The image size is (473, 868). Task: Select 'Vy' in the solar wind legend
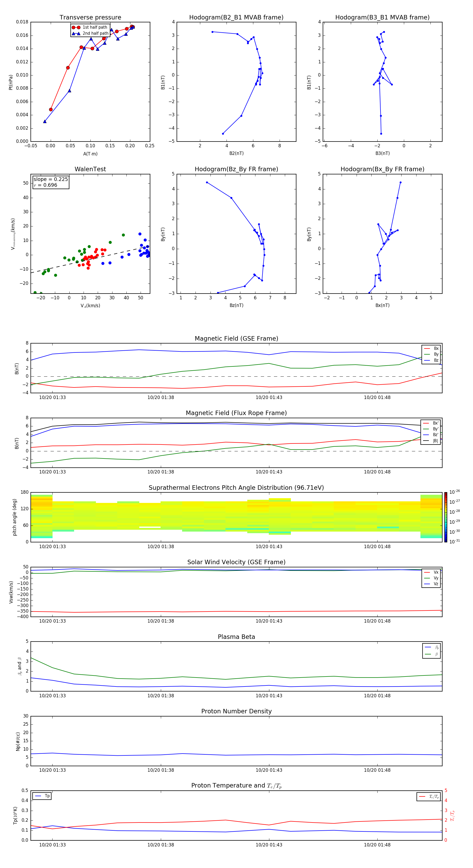(x=431, y=578)
